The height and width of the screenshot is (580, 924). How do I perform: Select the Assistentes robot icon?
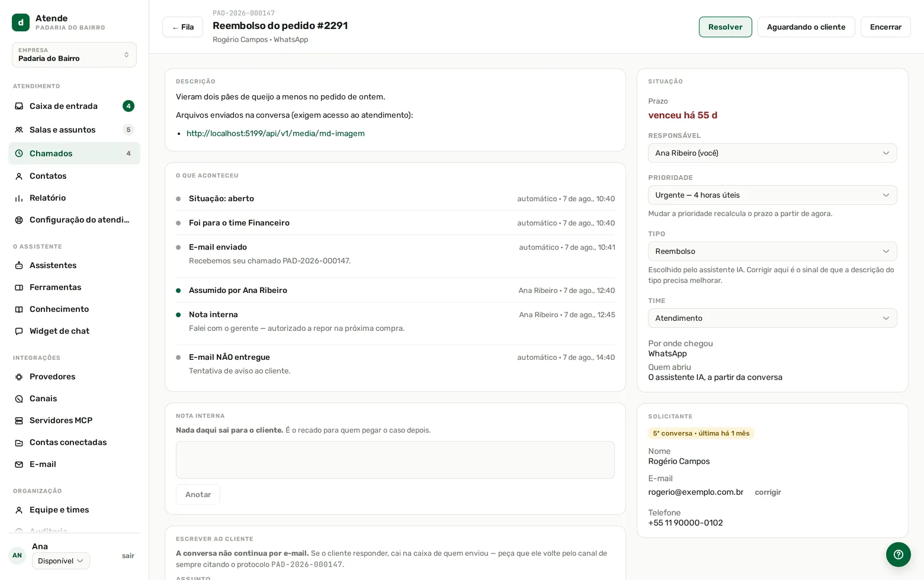pos(19,266)
